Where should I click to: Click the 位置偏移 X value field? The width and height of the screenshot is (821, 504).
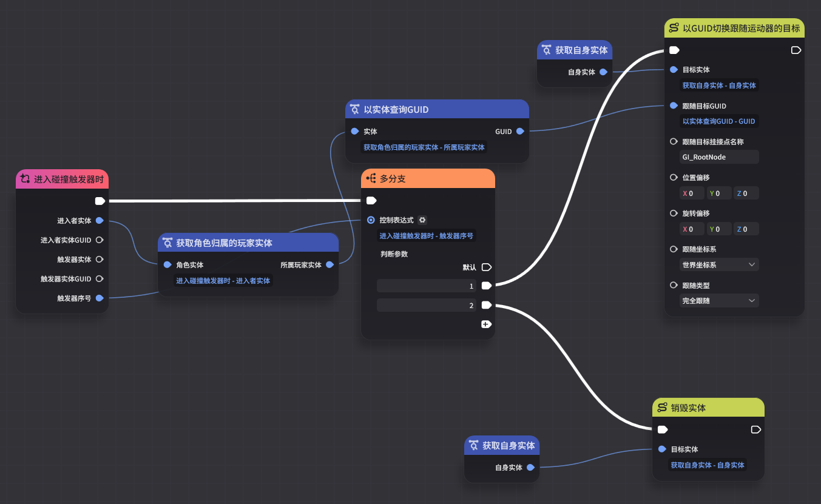[693, 193]
